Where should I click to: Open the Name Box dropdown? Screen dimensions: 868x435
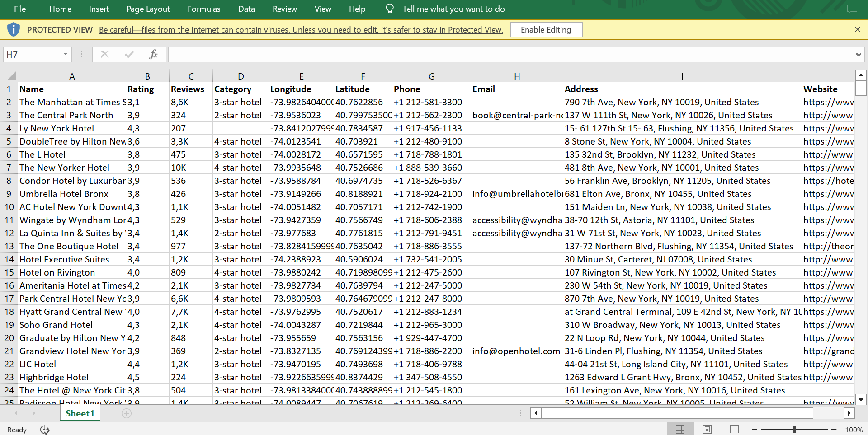tap(65, 55)
